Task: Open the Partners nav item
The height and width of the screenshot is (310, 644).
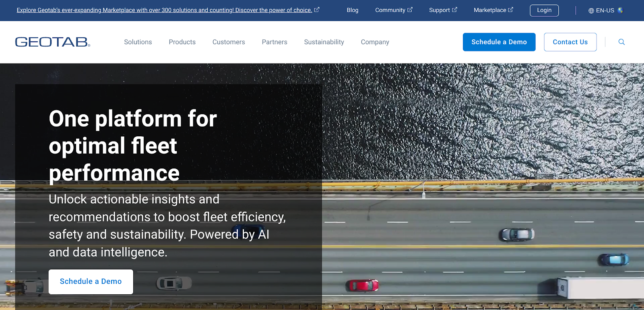Action: click(x=275, y=42)
